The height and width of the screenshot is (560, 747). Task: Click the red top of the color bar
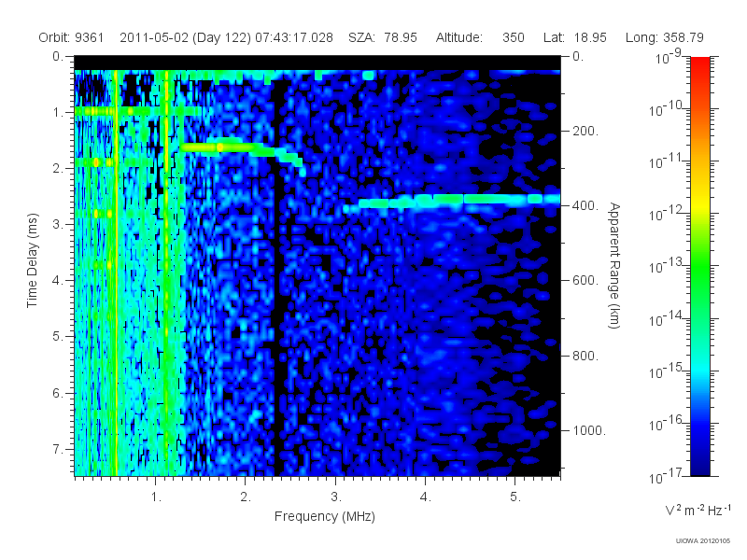(699, 64)
